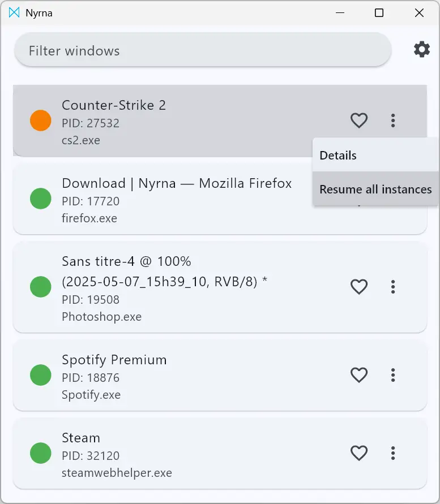Favorite the Photoshop window with heart icon

[x=359, y=287]
